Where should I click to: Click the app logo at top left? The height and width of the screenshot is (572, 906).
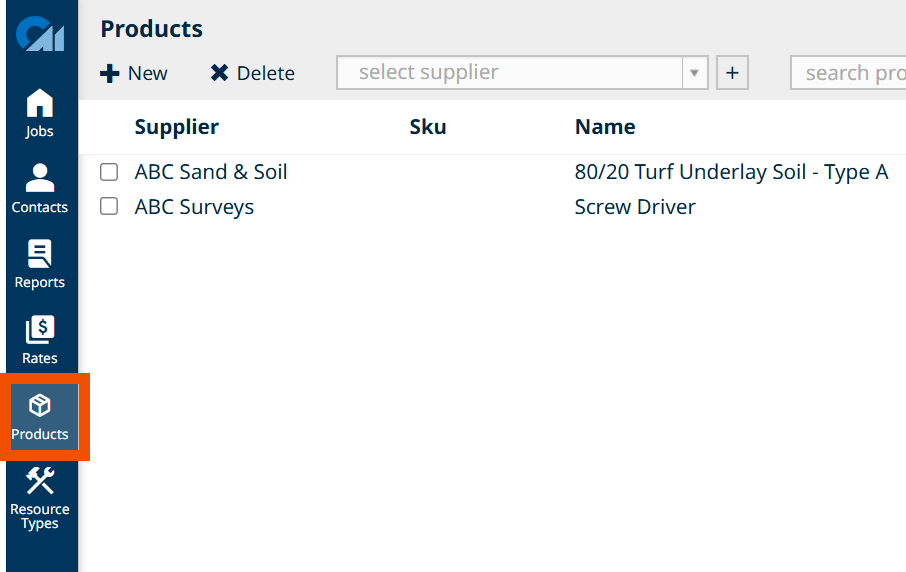40,34
